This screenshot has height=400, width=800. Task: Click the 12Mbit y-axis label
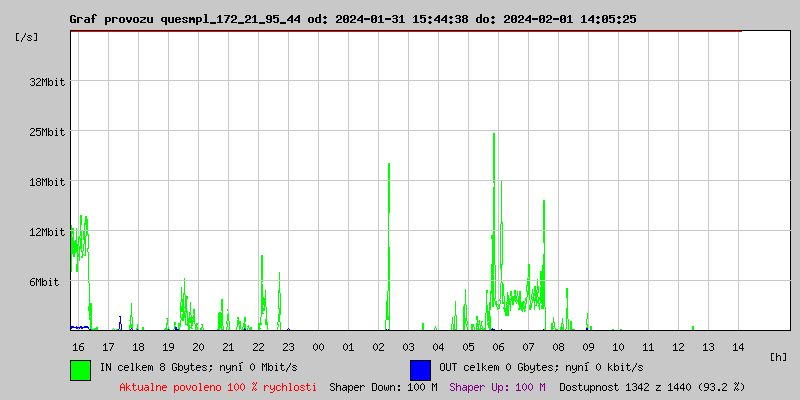[47, 232]
